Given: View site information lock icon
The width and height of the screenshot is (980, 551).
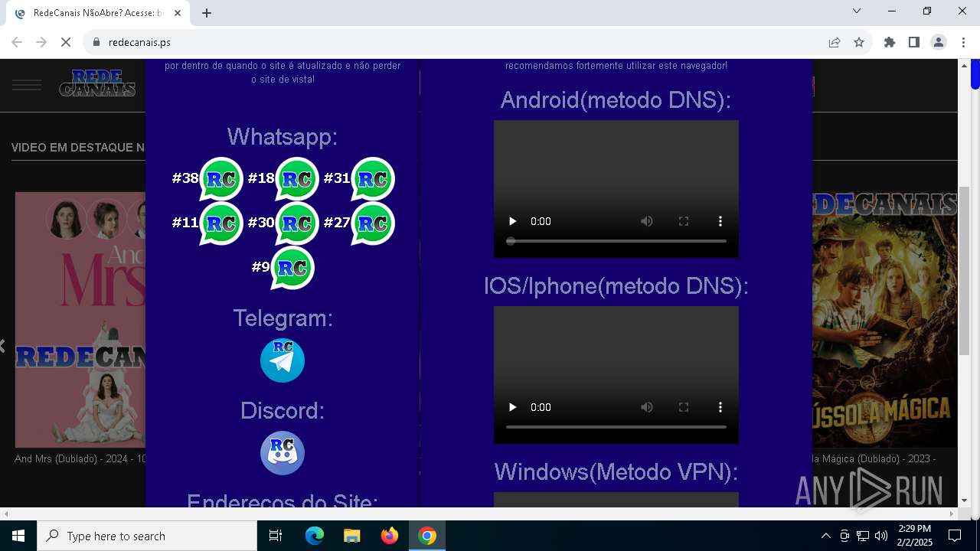Looking at the screenshot, I should (96, 43).
